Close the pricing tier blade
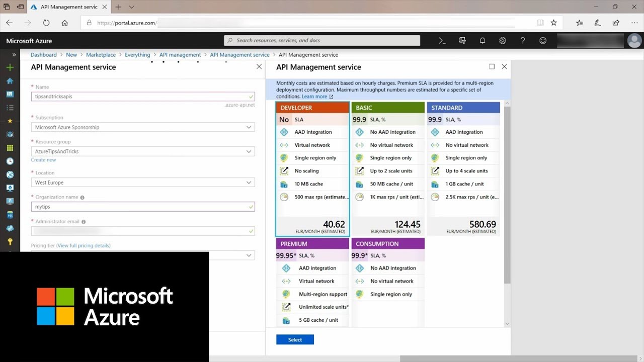644x362 pixels. click(x=504, y=66)
